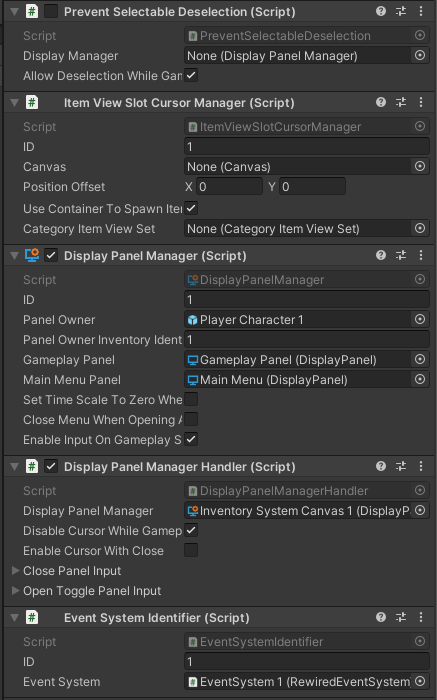The image size is (437, 700).
Task: Open help for Event System Identifier script
Action: click(380, 617)
